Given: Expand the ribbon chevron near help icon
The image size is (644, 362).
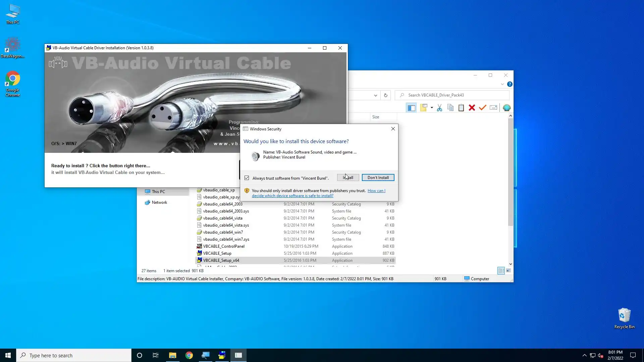Looking at the screenshot, I should click(x=502, y=84).
